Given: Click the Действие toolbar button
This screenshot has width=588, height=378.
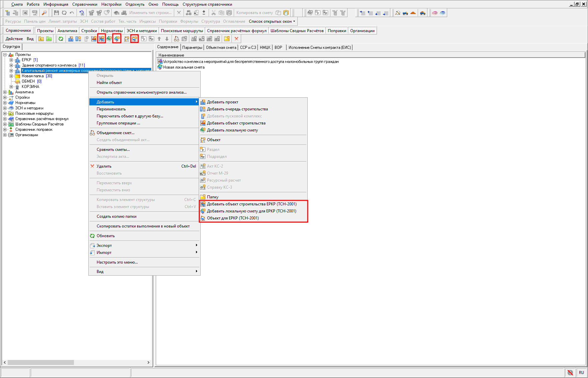Looking at the screenshot, I should coord(14,39).
